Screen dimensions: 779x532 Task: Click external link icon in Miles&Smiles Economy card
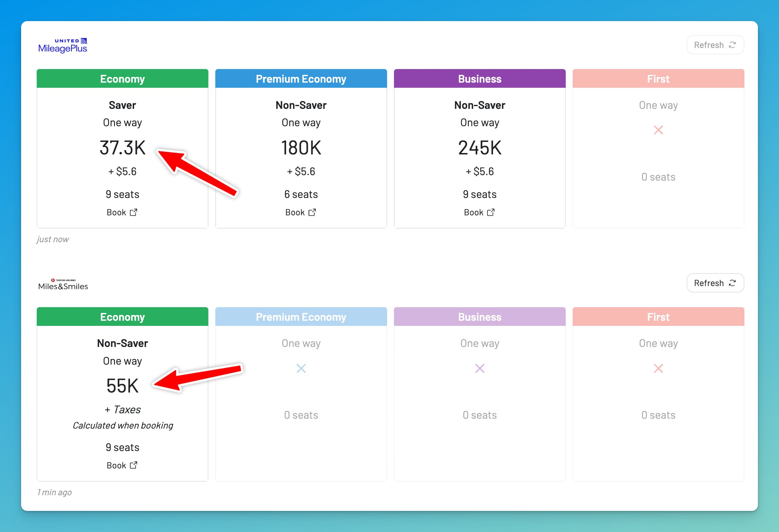(134, 465)
